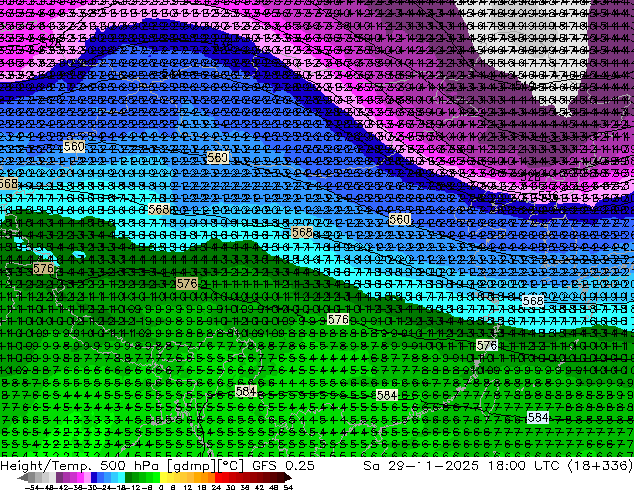Click the 'Height/Temp. 500 hPa' map title
This screenshot has height=490, width=634.
coord(79,465)
